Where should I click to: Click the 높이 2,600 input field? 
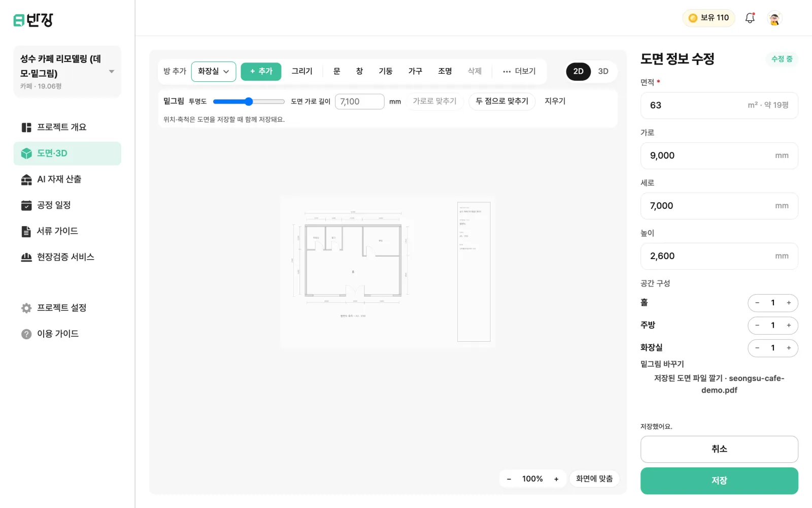click(x=719, y=256)
